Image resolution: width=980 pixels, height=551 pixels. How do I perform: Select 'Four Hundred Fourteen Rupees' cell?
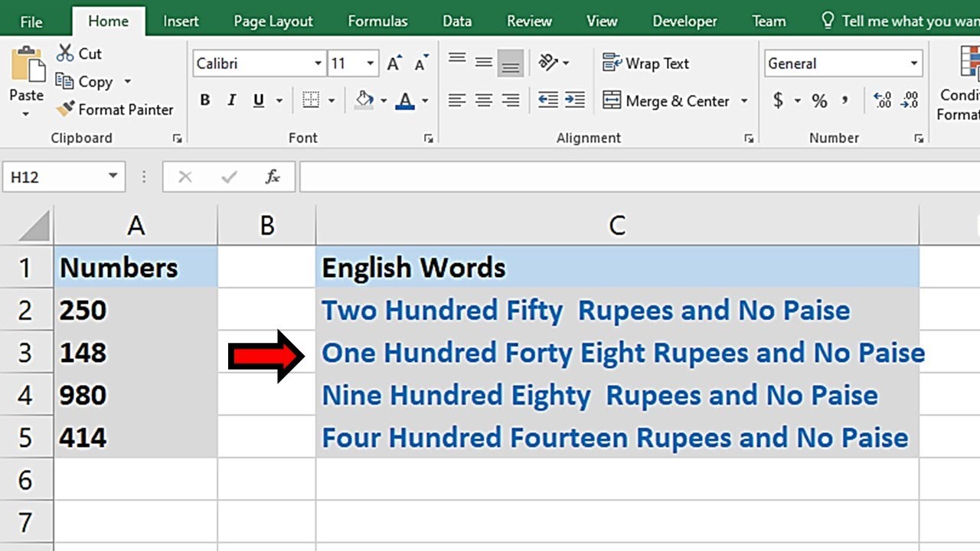tap(617, 438)
